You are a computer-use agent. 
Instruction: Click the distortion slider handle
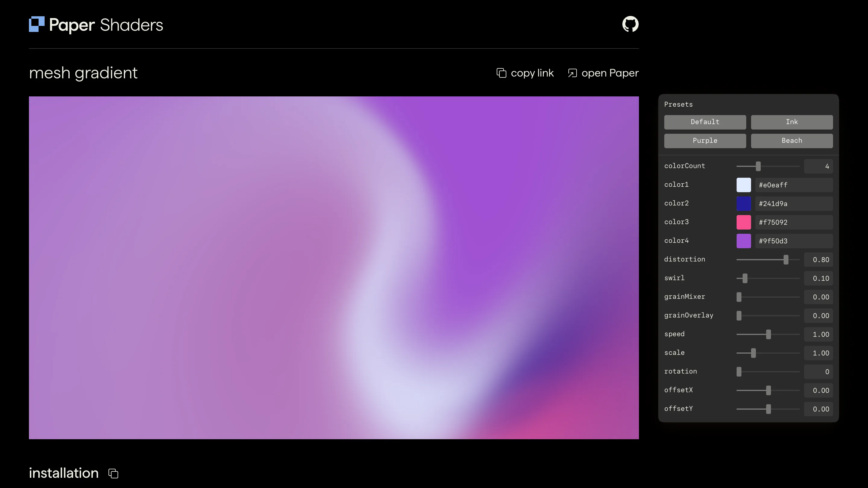pos(786,260)
